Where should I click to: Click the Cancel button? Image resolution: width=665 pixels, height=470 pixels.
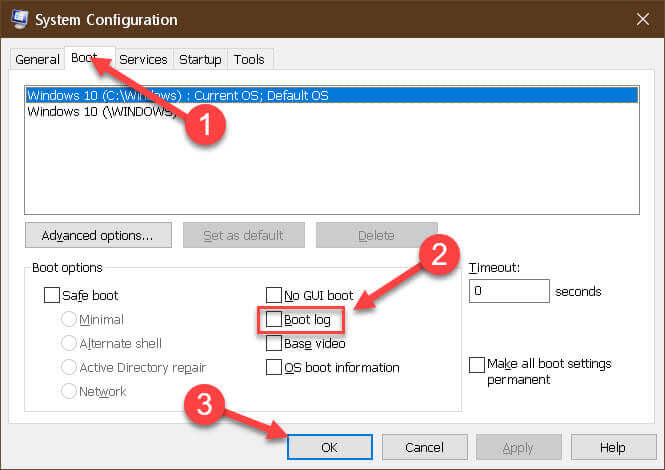(425, 447)
